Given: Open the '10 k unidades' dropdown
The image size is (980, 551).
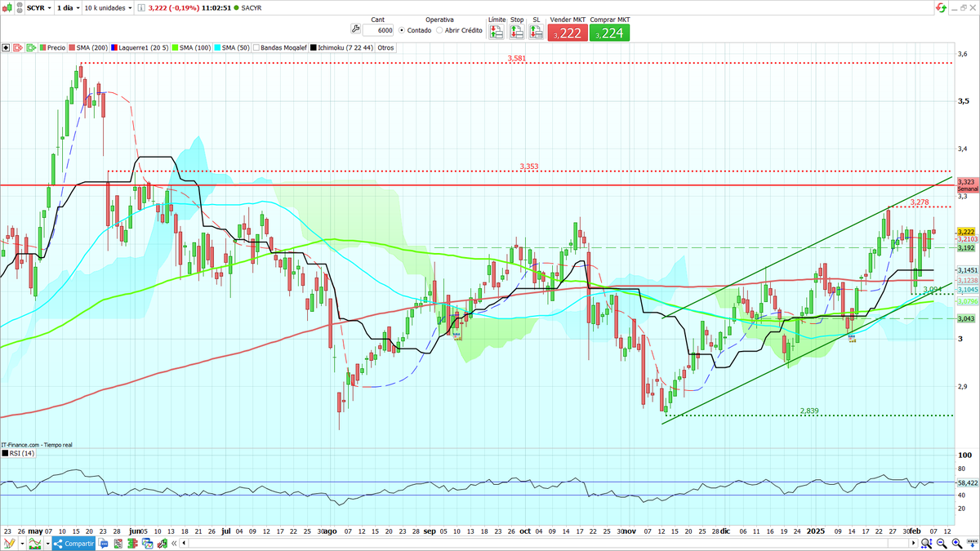Looking at the screenshot, I should click(108, 7).
